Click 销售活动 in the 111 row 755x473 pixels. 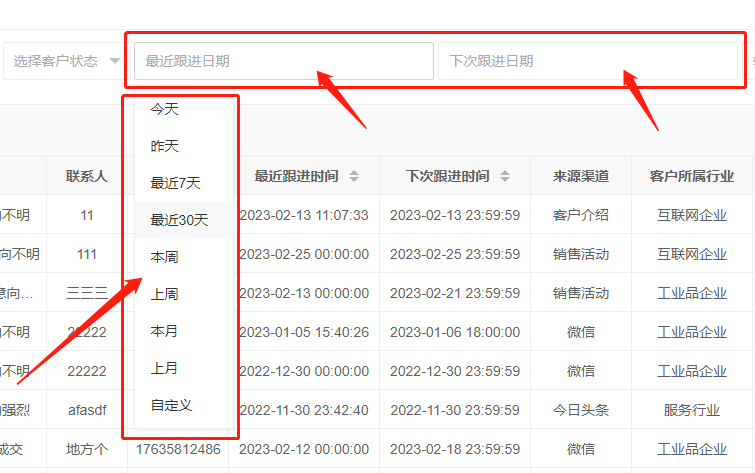581,254
